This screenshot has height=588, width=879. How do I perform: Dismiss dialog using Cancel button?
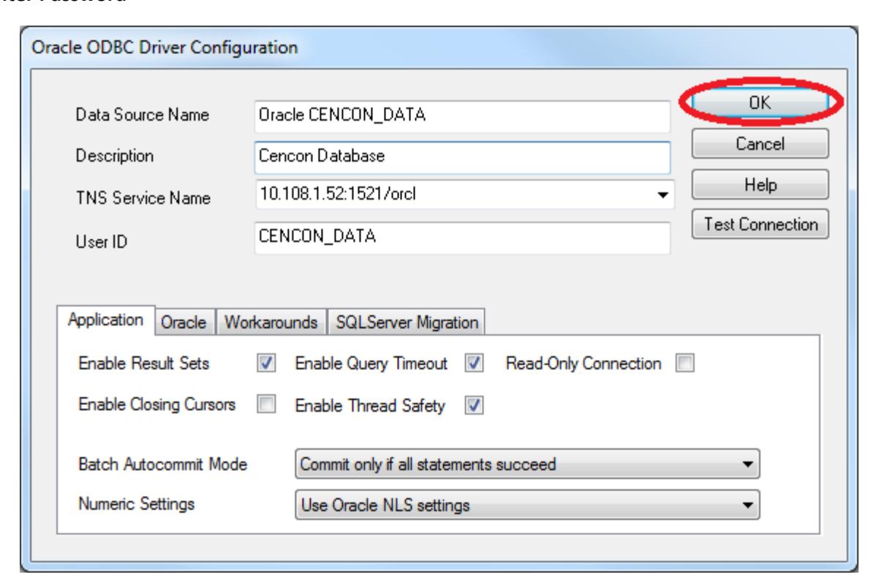coord(760,145)
